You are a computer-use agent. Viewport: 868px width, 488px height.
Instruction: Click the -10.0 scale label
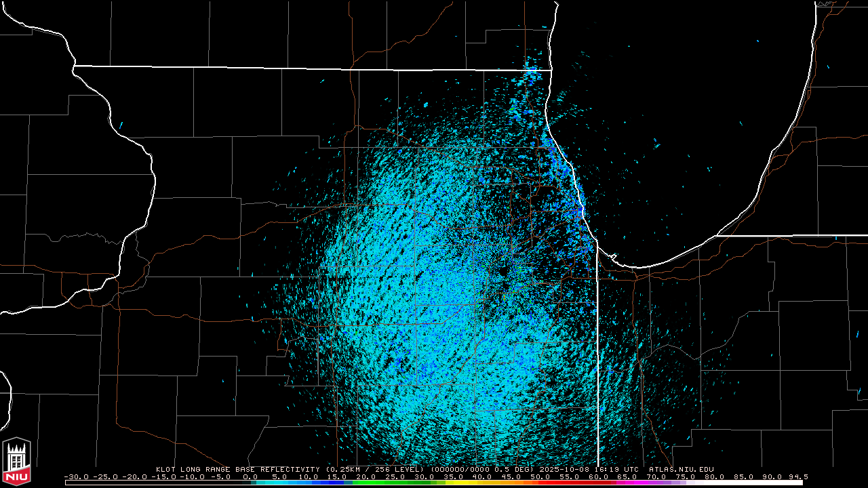(x=193, y=476)
